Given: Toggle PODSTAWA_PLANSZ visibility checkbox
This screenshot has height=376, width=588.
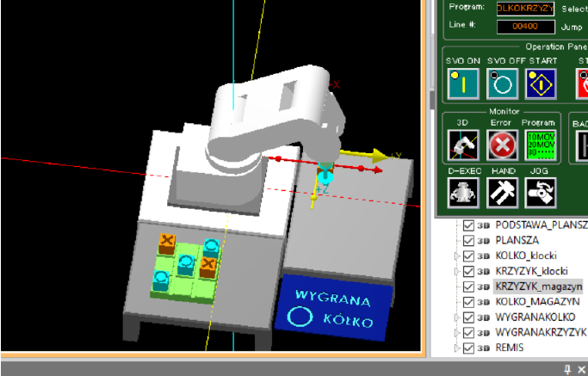Looking at the screenshot, I should 468,225.
